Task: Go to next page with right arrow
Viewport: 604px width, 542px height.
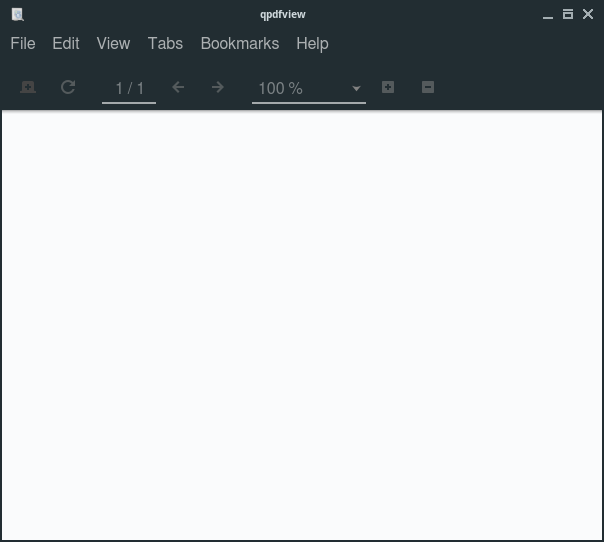Action: (218, 87)
